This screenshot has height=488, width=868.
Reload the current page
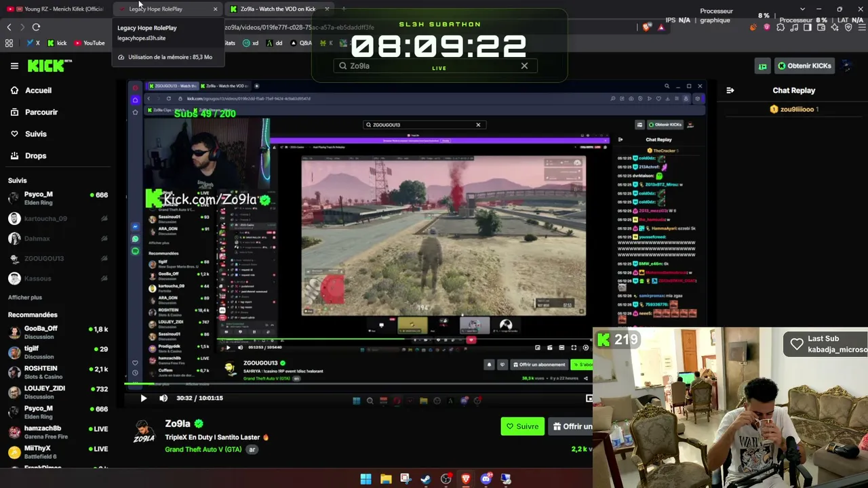click(x=36, y=27)
